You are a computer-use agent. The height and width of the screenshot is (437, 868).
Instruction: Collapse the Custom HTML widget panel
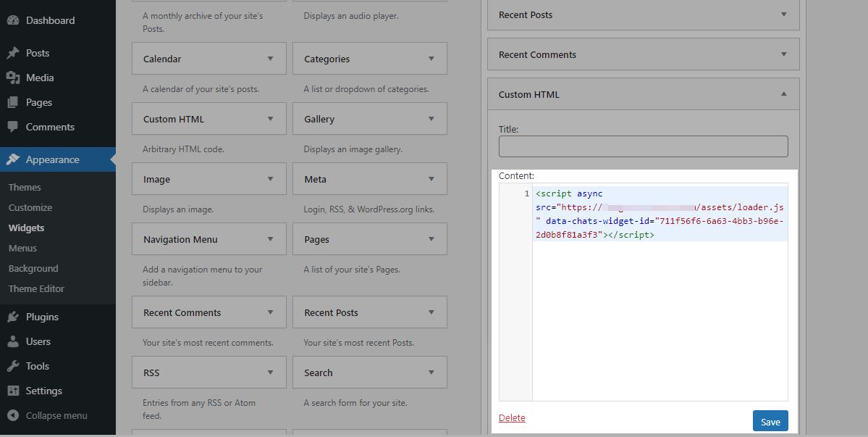[783, 94]
